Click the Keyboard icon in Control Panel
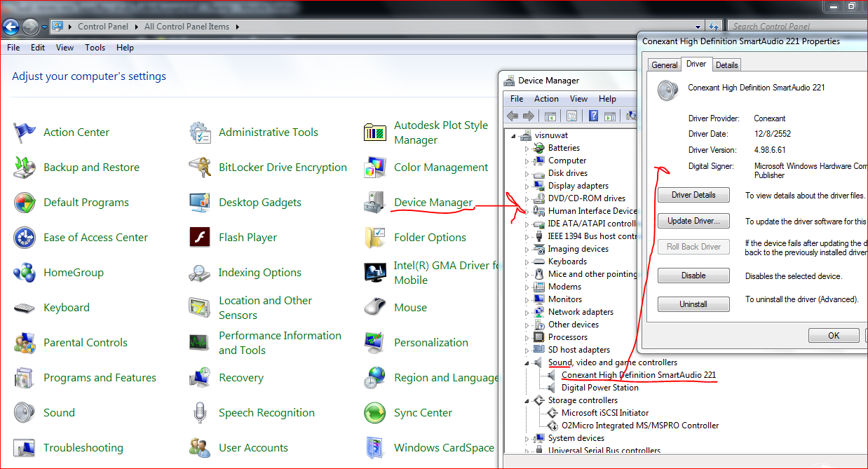This screenshot has height=469, width=868. (x=25, y=307)
